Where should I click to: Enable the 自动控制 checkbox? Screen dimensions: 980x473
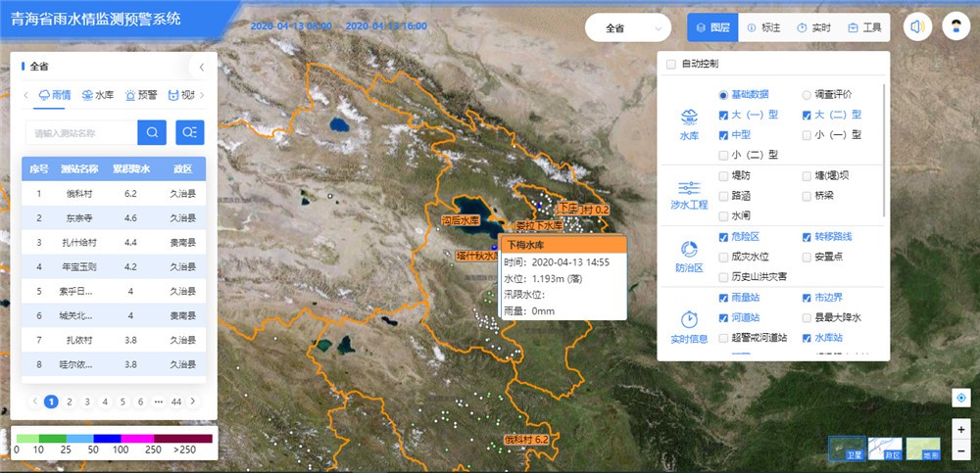671,65
